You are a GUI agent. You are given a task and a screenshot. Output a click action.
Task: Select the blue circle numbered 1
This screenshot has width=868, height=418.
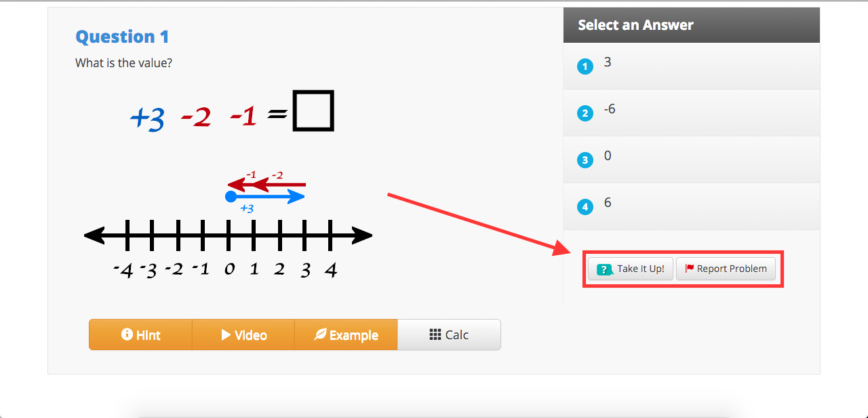point(585,66)
